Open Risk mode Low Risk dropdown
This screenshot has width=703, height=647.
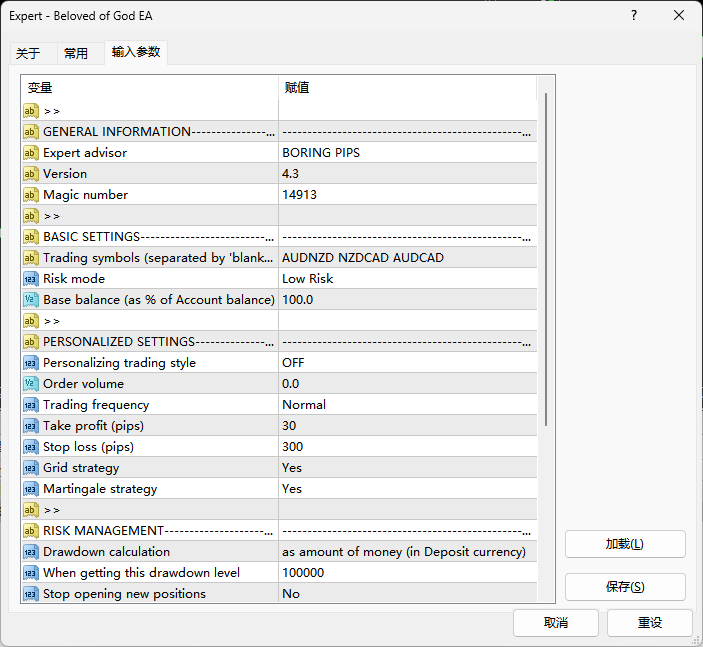click(x=408, y=279)
